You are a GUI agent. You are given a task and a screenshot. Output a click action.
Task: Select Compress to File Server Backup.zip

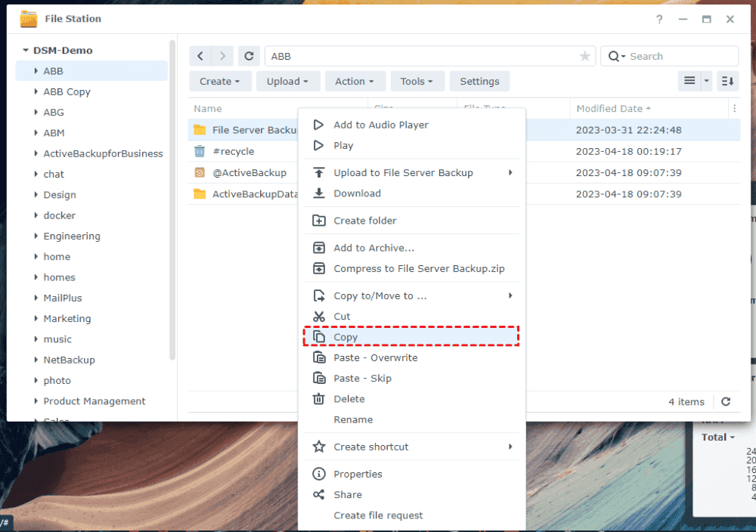[x=411, y=268]
